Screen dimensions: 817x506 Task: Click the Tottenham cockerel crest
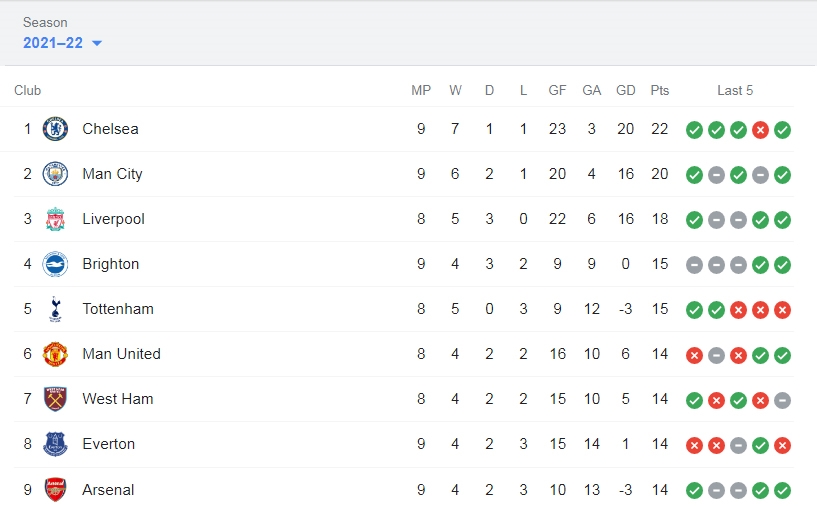(x=55, y=309)
